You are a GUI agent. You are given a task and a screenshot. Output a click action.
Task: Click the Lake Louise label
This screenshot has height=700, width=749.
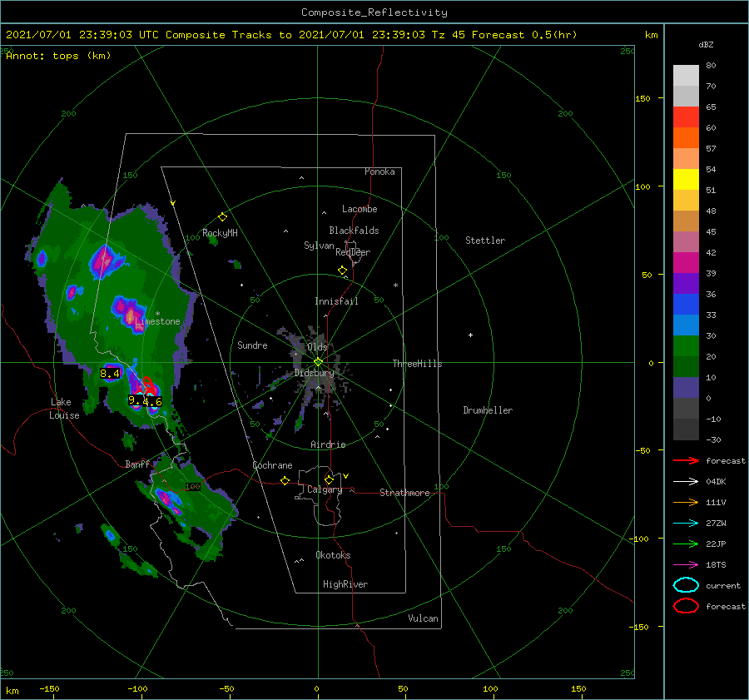point(64,409)
